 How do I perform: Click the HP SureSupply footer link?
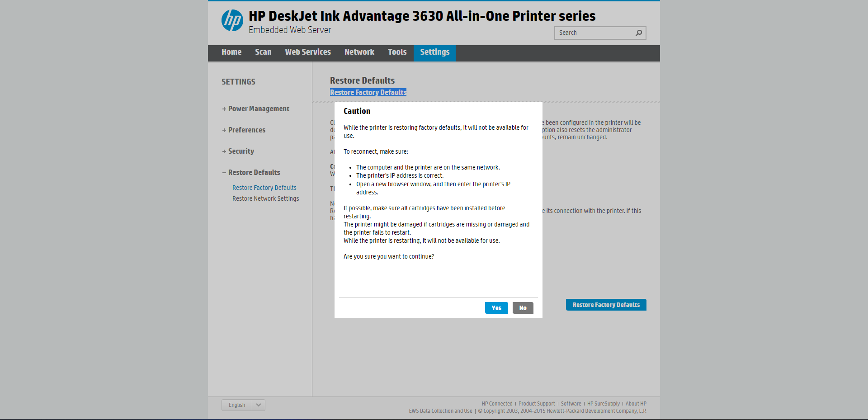[603, 404]
